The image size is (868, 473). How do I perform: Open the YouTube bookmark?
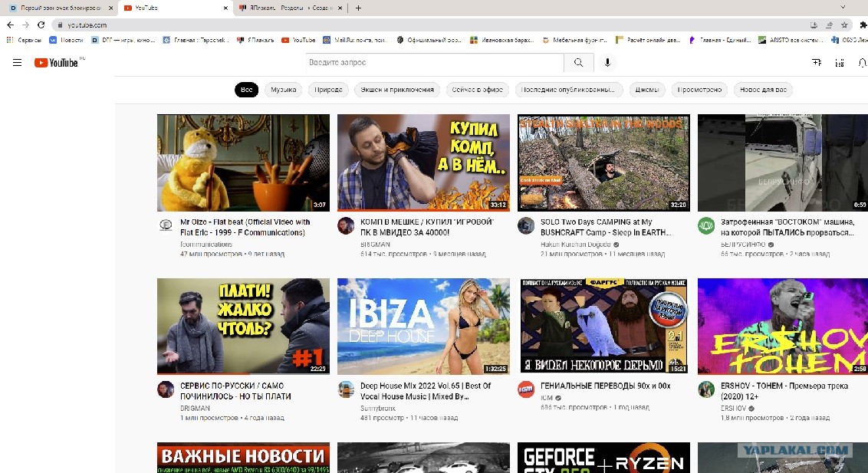[298, 40]
